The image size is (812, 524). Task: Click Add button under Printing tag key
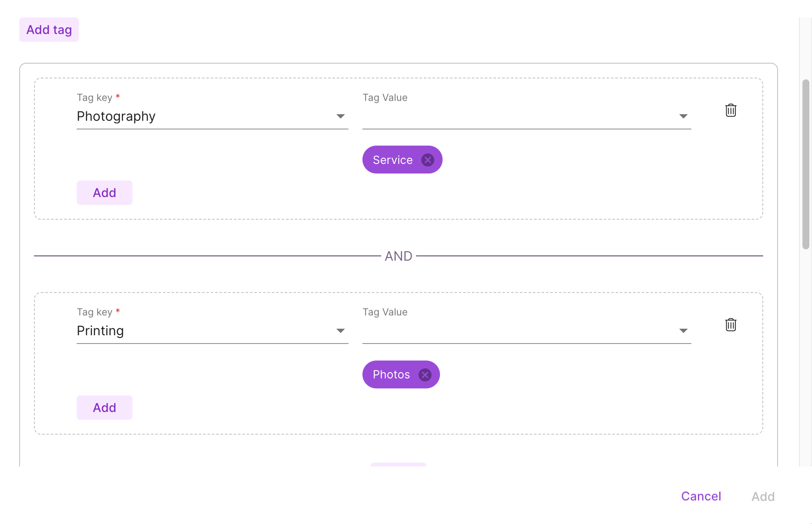coord(105,408)
